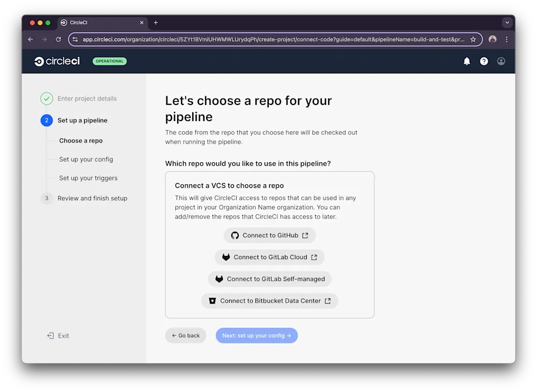Viewport: 537px width, 392px height.
Task: Click external link icon beside Bitbucket
Action: pyautogui.click(x=328, y=301)
